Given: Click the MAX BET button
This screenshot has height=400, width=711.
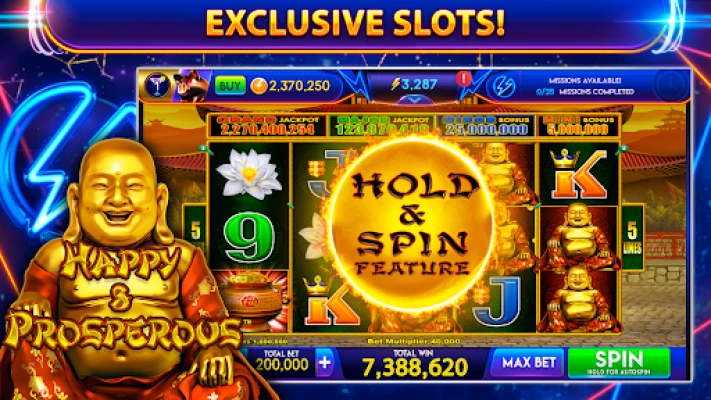Looking at the screenshot, I should pyautogui.click(x=529, y=363).
